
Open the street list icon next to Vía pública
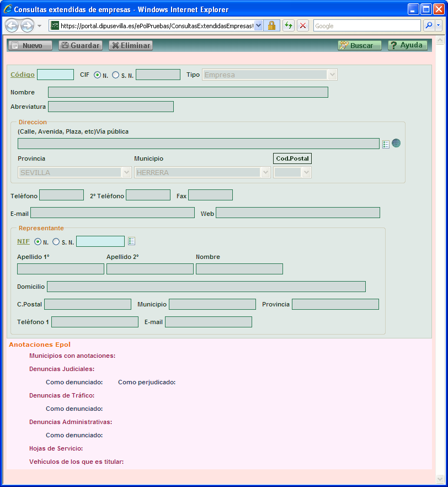386,144
